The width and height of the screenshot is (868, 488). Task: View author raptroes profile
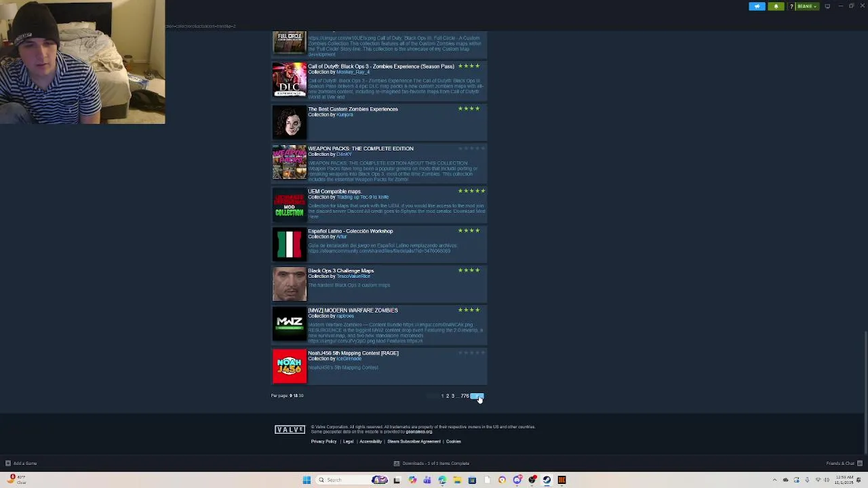click(x=345, y=316)
